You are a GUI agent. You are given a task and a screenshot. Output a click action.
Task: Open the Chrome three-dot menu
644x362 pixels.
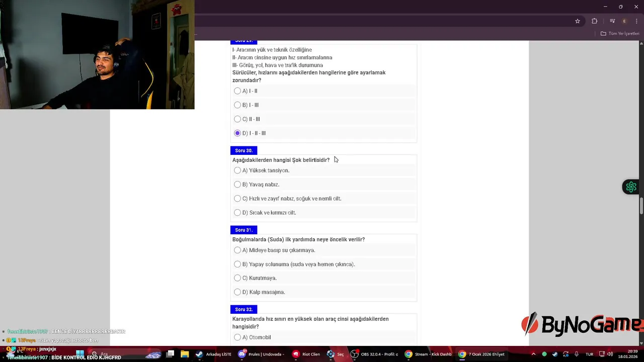(636, 21)
